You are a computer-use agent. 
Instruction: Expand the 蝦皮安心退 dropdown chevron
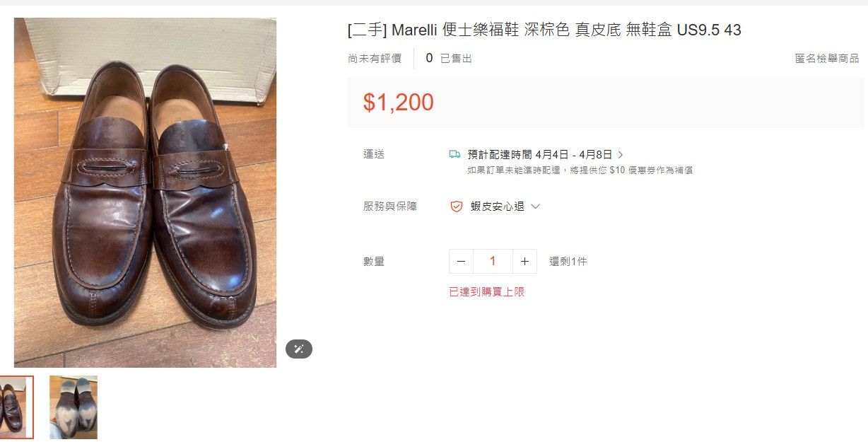[x=535, y=207]
